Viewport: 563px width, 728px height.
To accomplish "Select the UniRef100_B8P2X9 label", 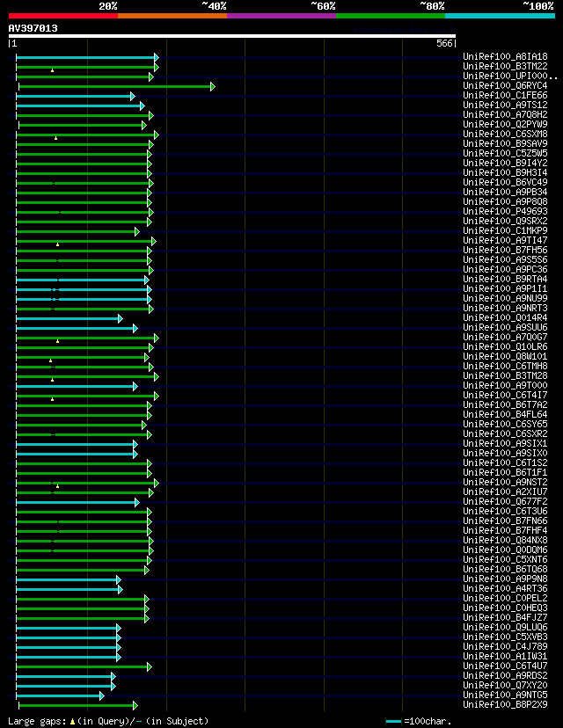I will pyautogui.click(x=505, y=705).
